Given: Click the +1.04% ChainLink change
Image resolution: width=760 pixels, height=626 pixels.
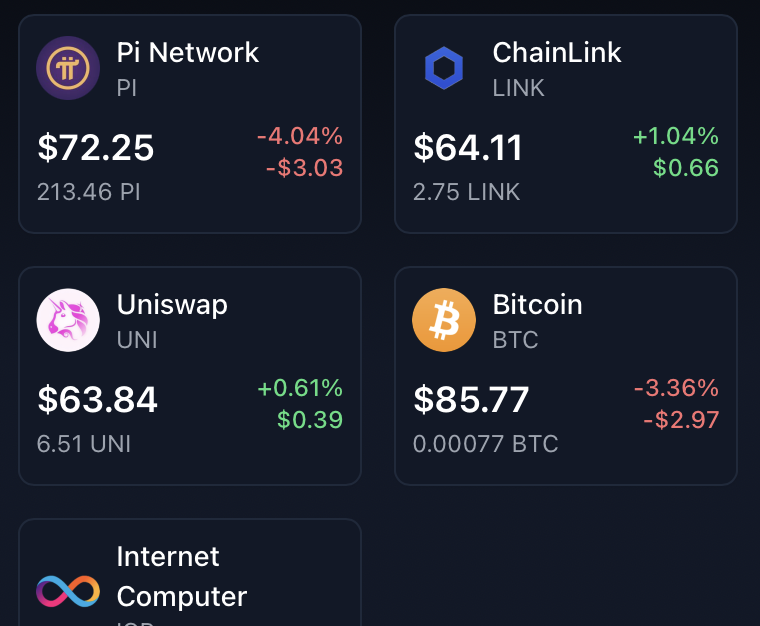Looking at the screenshot, I should tap(676, 136).
